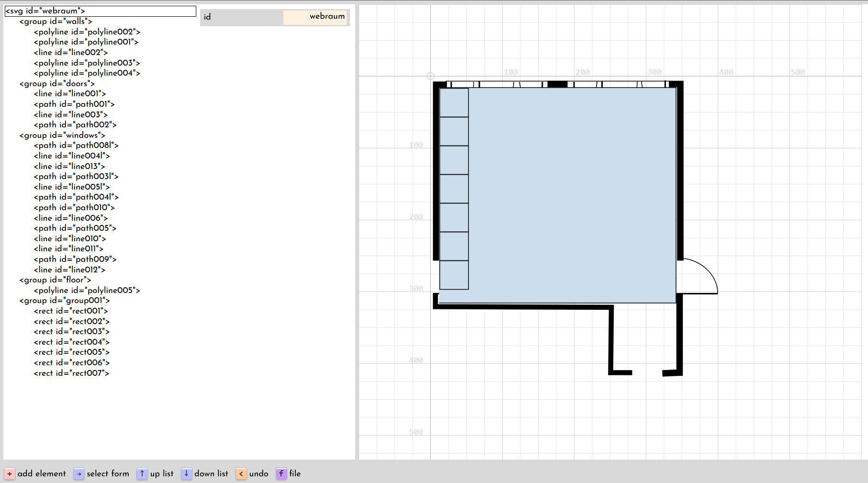Select line id="line002" row
The width and height of the screenshot is (868, 483).
pyautogui.click(x=71, y=53)
